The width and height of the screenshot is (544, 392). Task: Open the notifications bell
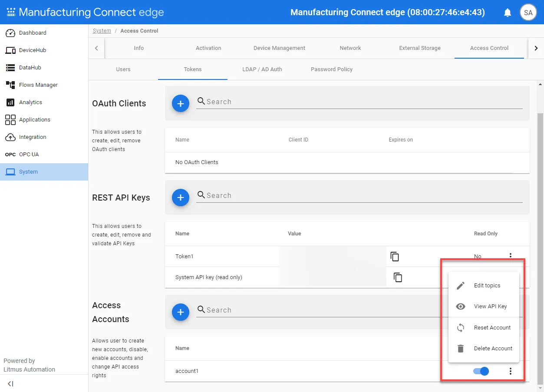(x=508, y=13)
